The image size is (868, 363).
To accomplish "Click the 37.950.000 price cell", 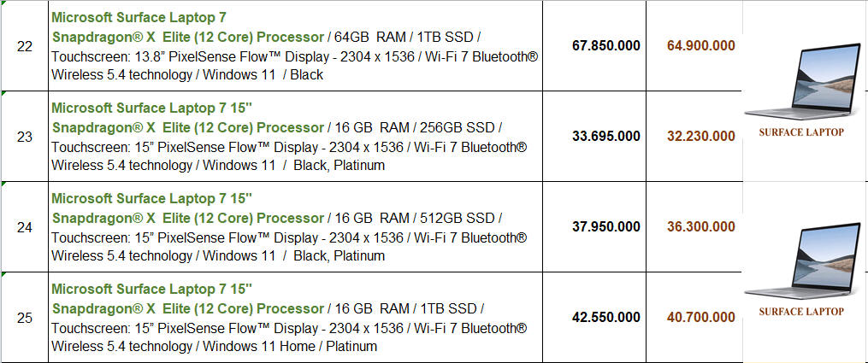I will pyautogui.click(x=594, y=227).
